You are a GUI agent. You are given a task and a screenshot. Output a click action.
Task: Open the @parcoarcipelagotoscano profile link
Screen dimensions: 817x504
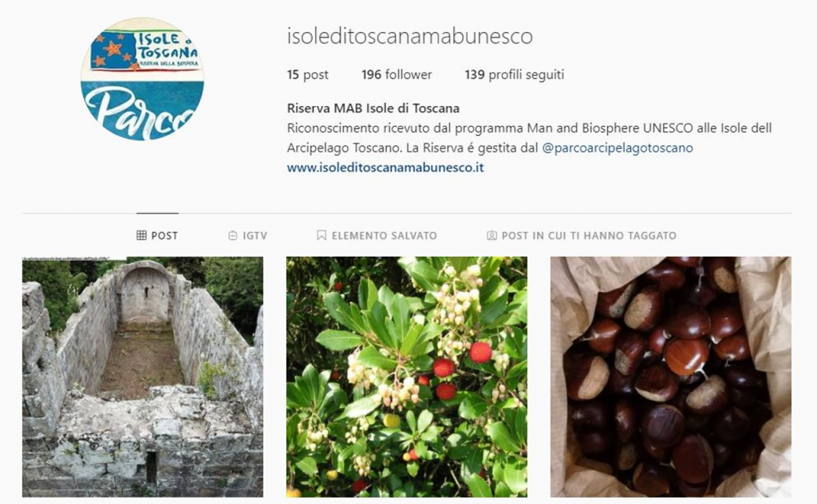(618, 148)
